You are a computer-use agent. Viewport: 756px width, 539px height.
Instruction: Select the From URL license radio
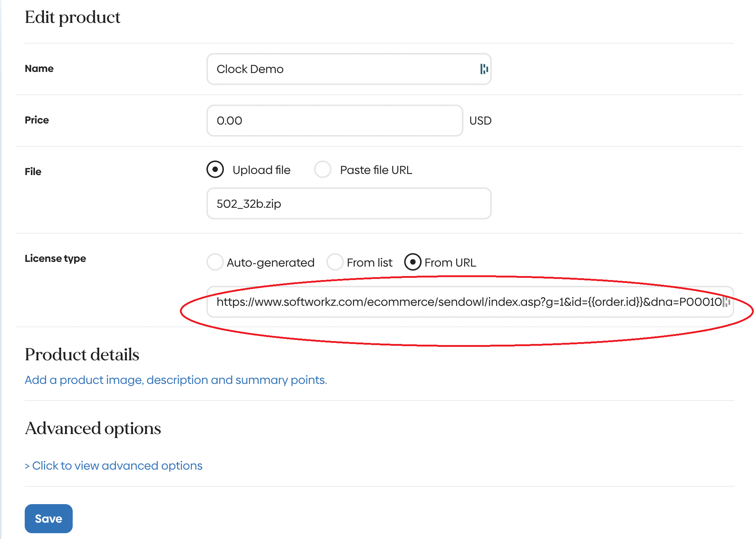pos(413,262)
